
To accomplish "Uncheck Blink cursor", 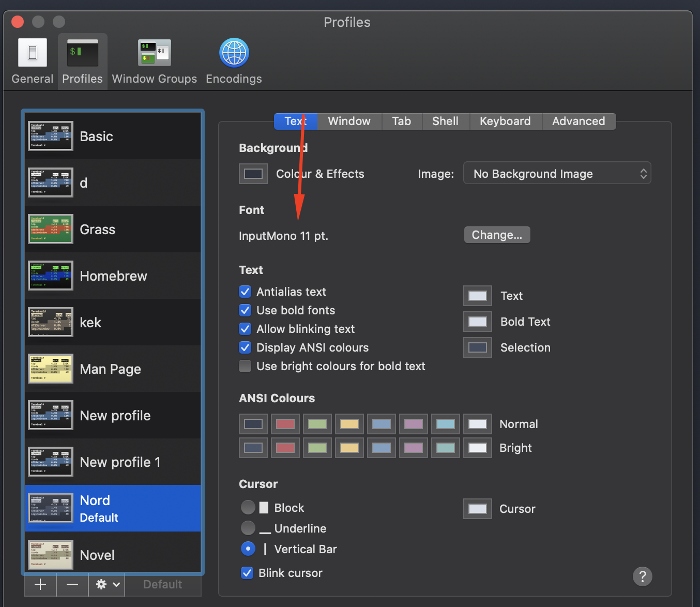I will coord(247,573).
